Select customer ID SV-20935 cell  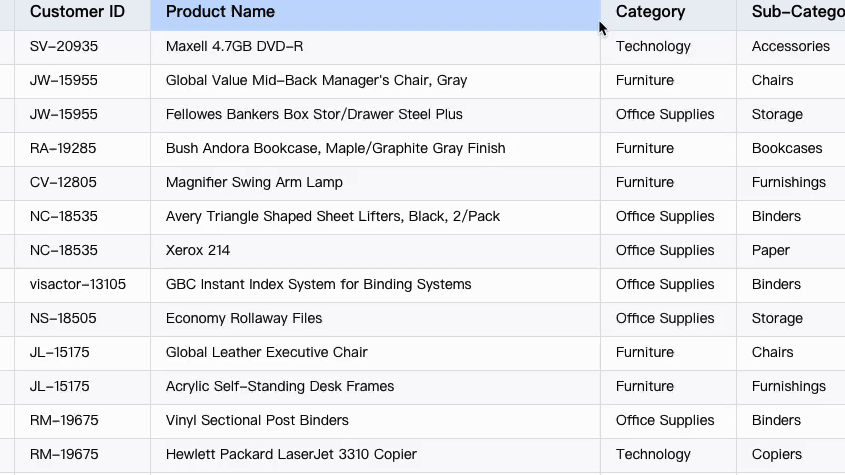point(64,47)
